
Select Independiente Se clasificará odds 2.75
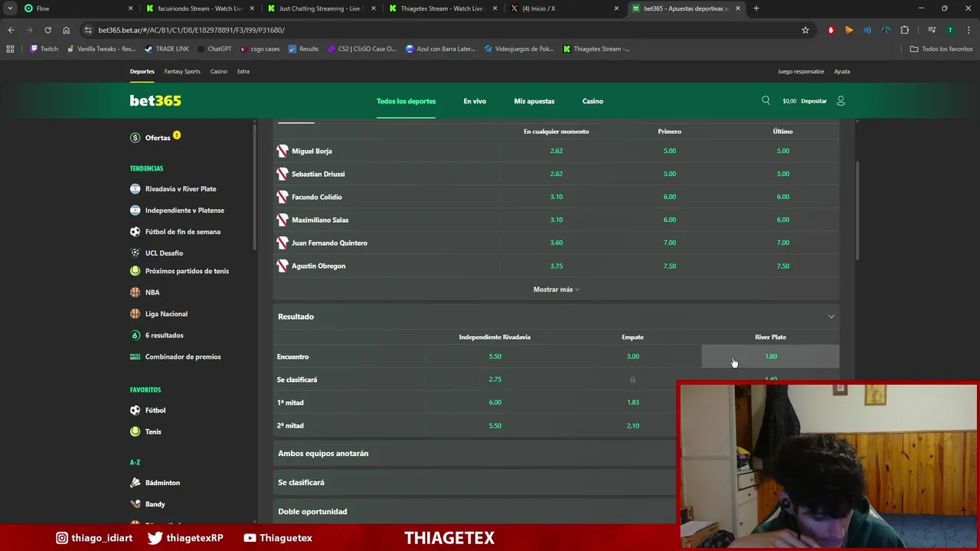pos(495,380)
